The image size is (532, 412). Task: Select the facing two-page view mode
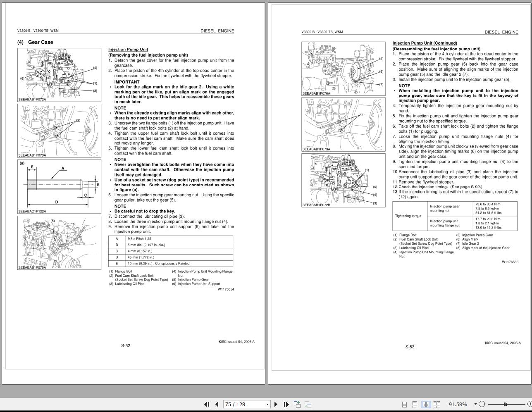click(426, 404)
